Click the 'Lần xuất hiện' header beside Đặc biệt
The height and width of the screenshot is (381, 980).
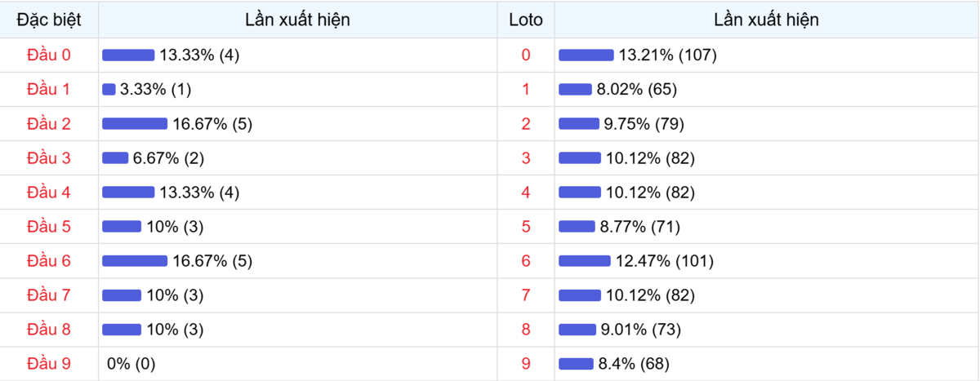click(x=297, y=20)
